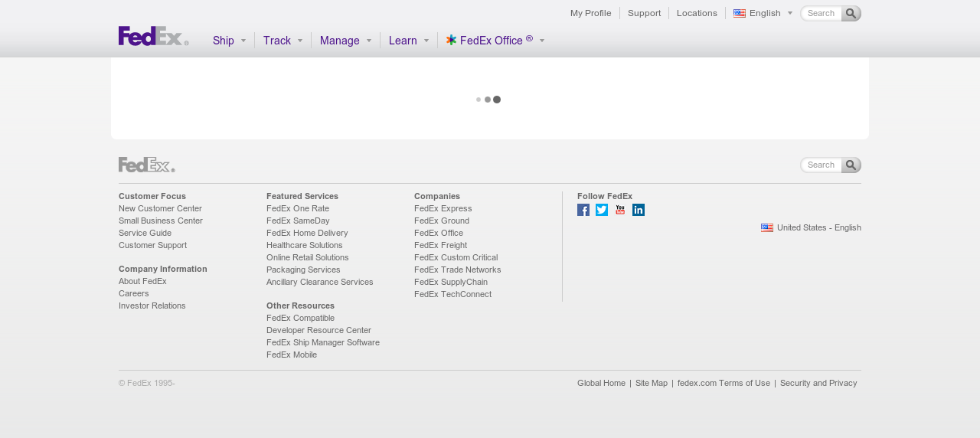Open FedEx Ground link
Screen dimensions: 980x438
click(x=442, y=221)
